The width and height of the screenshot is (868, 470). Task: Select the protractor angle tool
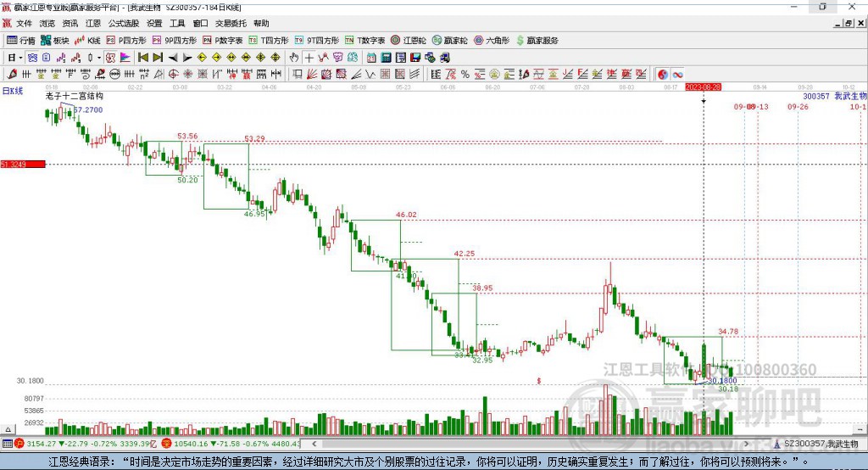pyautogui.click(x=159, y=75)
